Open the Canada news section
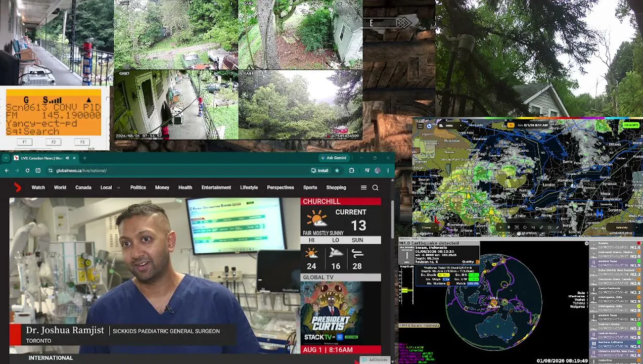This screenshot has width=643, height=364. pos(83,188)
